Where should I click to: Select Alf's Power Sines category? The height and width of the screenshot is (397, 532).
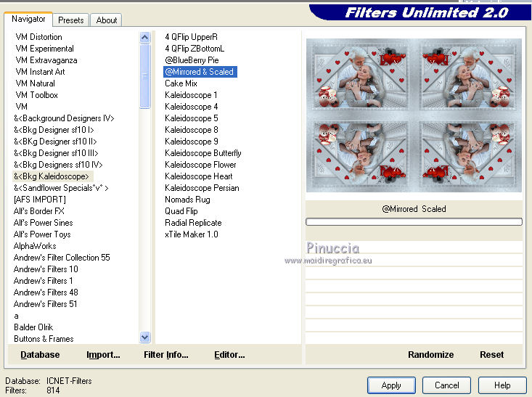43,223
